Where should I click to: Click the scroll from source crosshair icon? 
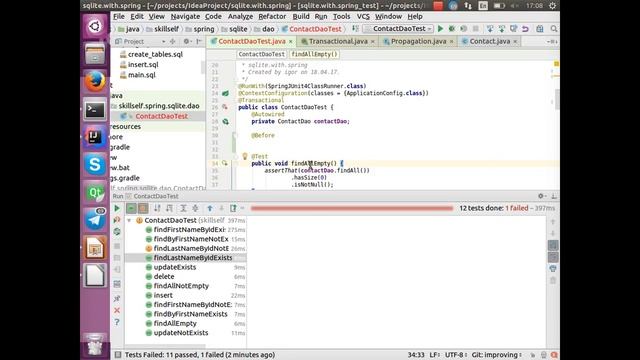[173, 41]
